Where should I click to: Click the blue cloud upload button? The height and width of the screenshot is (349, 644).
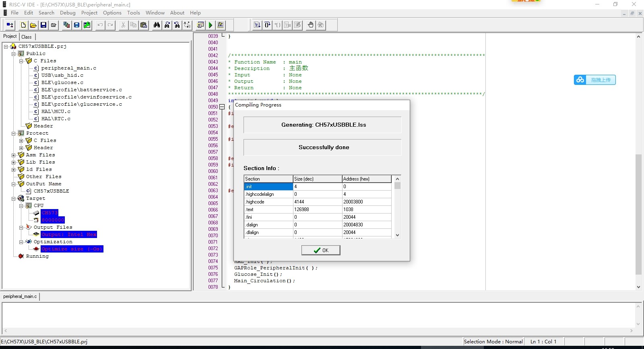(x=594, y=80)
